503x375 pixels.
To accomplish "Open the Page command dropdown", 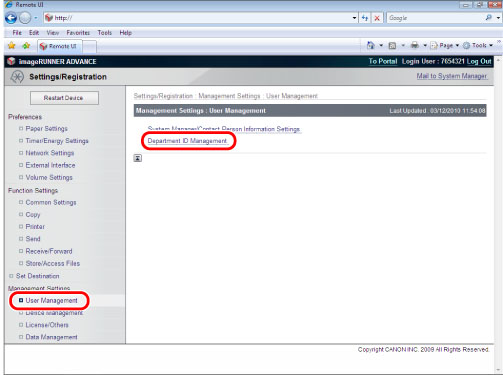I will [445, 45].
